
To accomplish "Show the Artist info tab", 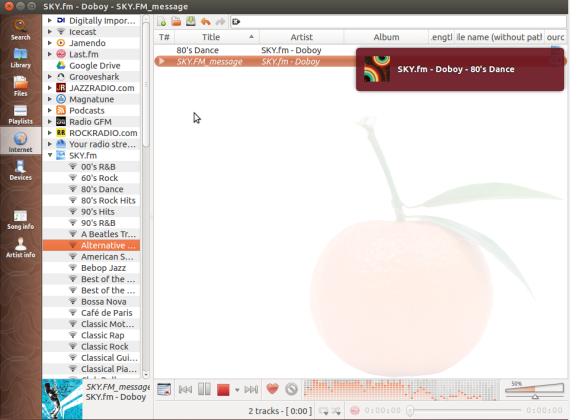I will [20, 248].
